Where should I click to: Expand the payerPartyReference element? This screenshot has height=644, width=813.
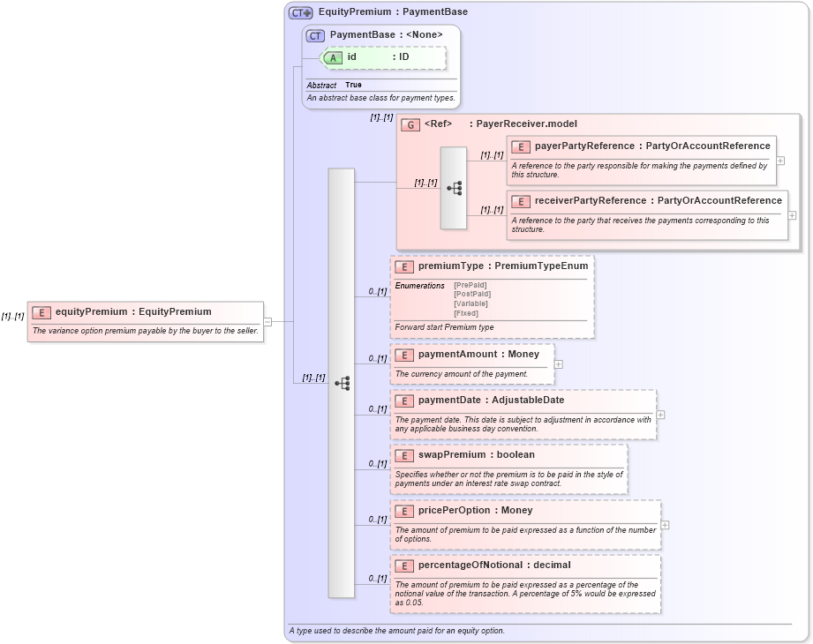pyautogui.click(x=780, y=161)
